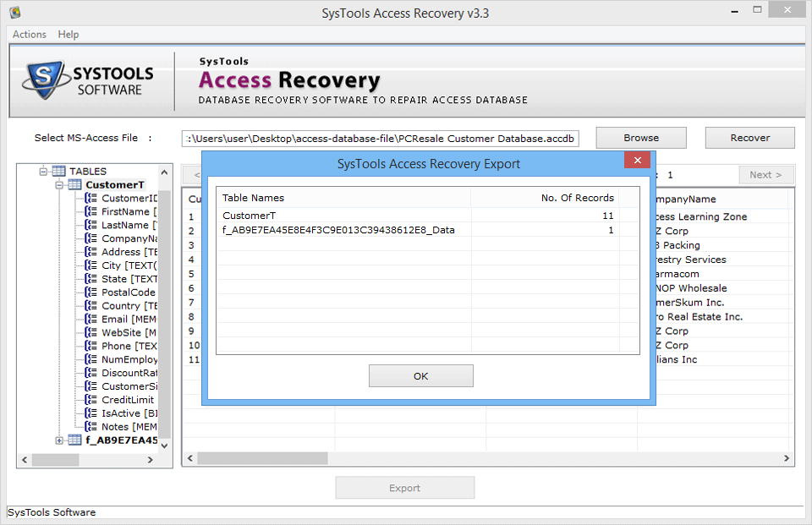Minimize the SysTools Access Recovery window

tap(734, 11)
